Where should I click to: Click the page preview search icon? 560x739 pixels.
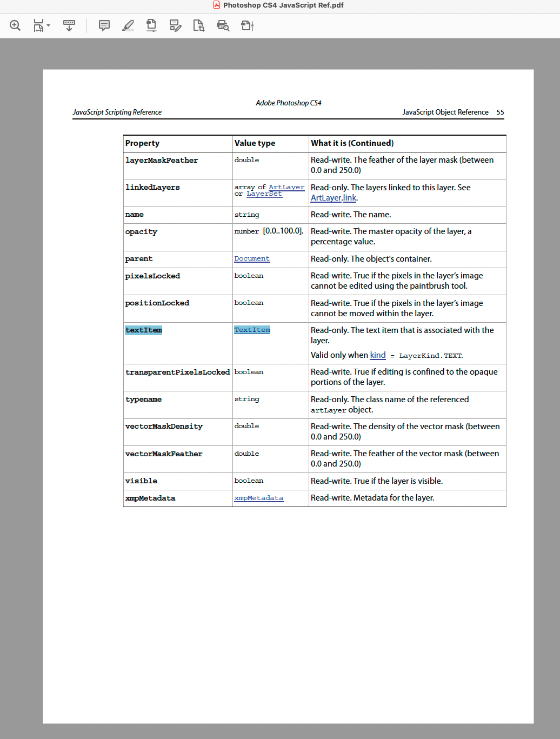coord(222,25)
